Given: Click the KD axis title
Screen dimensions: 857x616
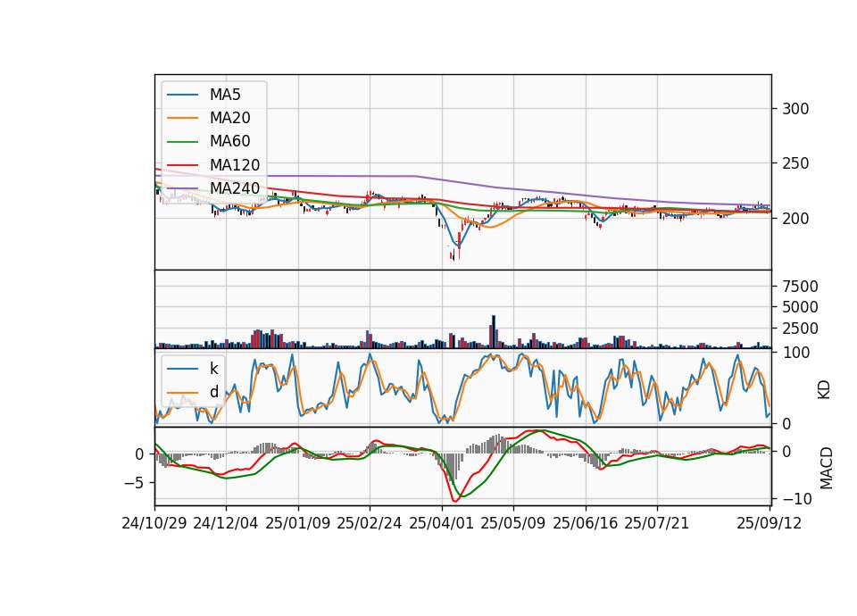Looking at the screenshot, I should pos(824,390).
